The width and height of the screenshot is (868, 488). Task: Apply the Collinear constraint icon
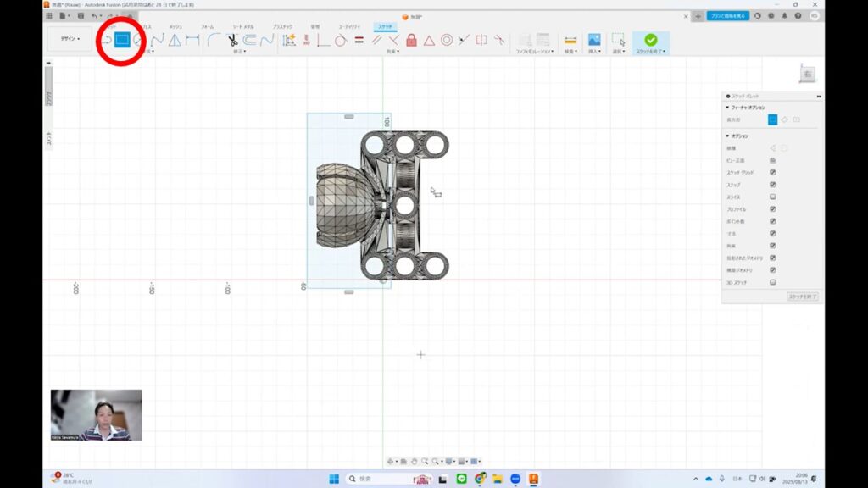pyautogui.click(x=464, y=40)
